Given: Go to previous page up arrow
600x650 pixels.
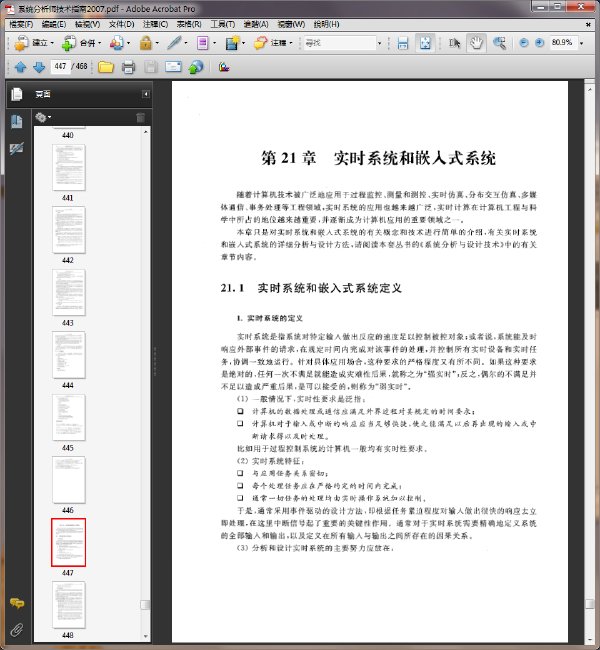Looking at the screenshot, I should coord(21,67).
